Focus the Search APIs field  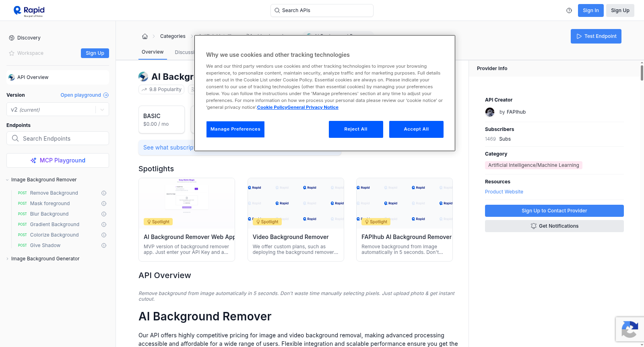click(x=322, y=10)
